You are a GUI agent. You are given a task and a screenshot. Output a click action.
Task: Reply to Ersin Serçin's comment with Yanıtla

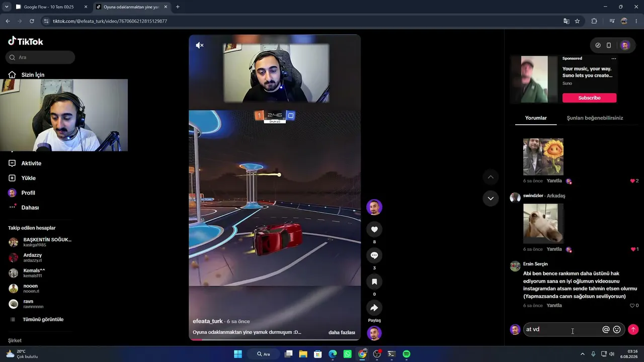click(554, 306)
